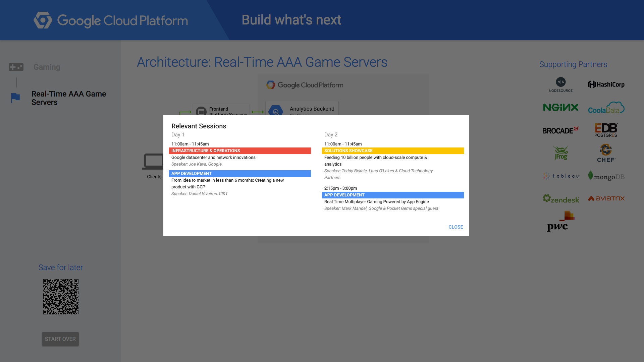This screenshot has height=362, width=644.
Task: Click speaker line 'Joe Kava, Google'
Action: [x=197, y=164]
